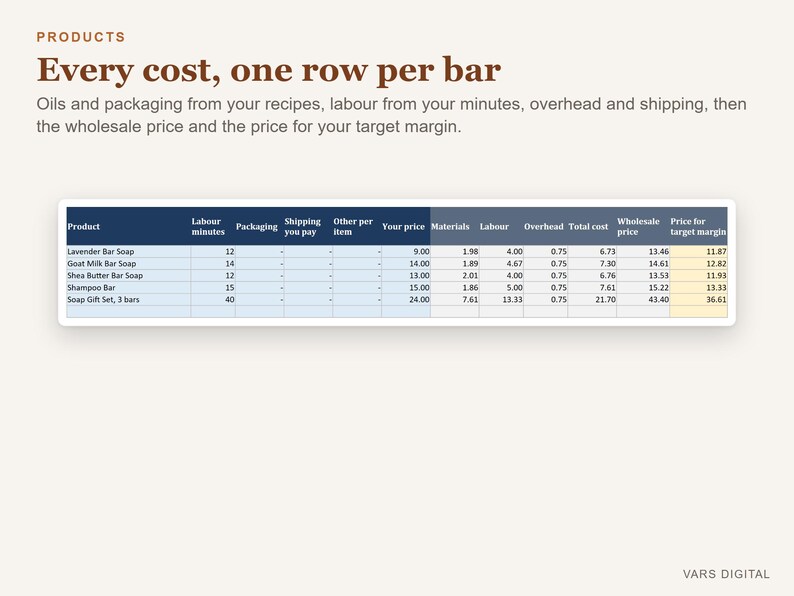Select the "Lavender Bar Soap" product cell
The image size is (794, 596).
(129, 252)
